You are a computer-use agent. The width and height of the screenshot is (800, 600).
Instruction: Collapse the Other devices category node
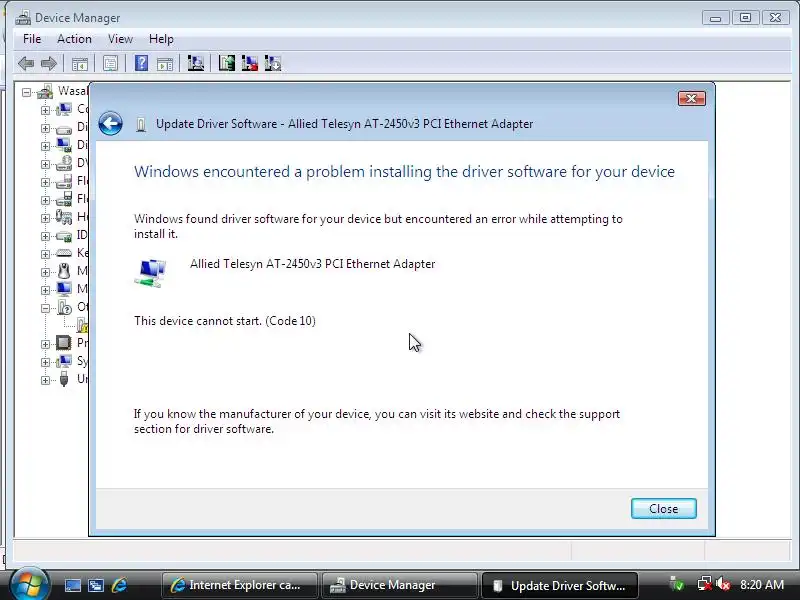45,308
